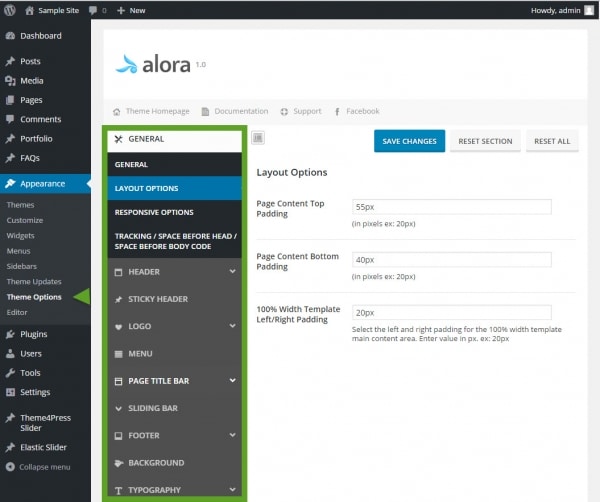600x502 pixels.
Task: Select Layout Options subsection
Action: [174, 188]
